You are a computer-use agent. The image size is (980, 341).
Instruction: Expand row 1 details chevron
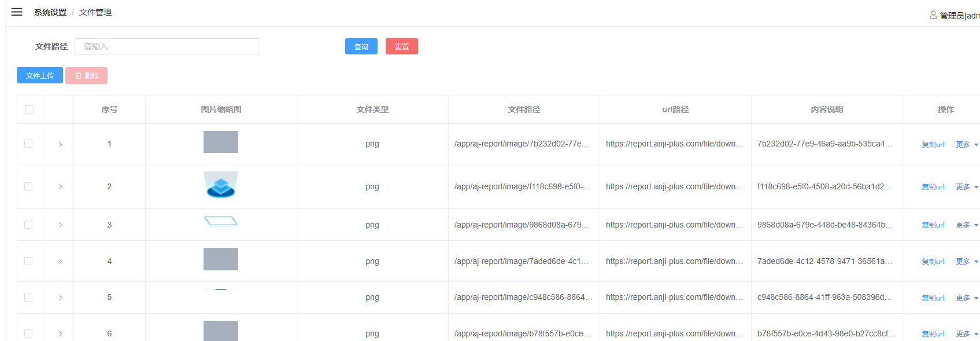[x=60, y=144]
